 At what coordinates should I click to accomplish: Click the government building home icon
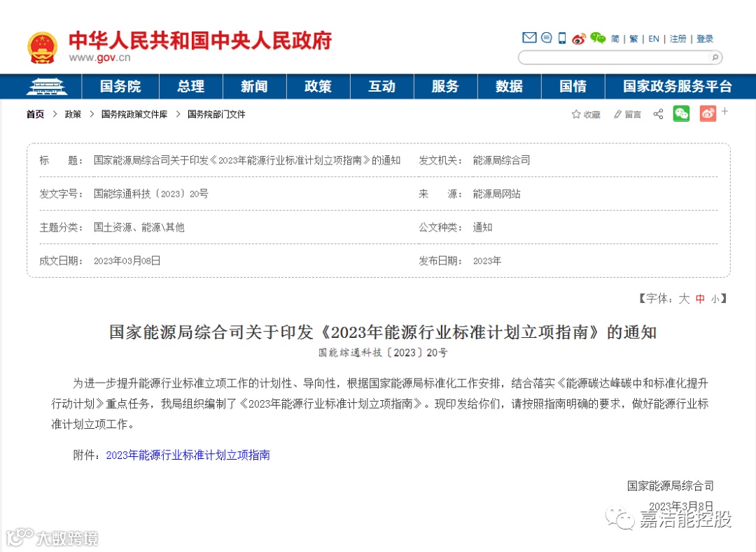(x=48, y=87)
